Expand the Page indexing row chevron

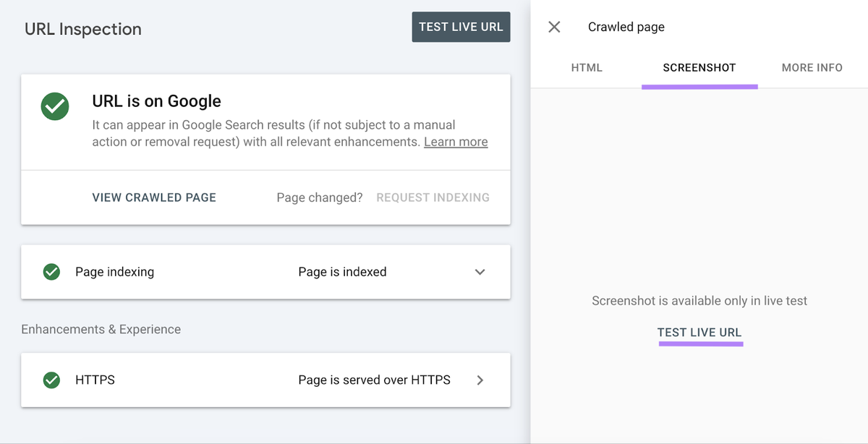[x=480, y=272]
